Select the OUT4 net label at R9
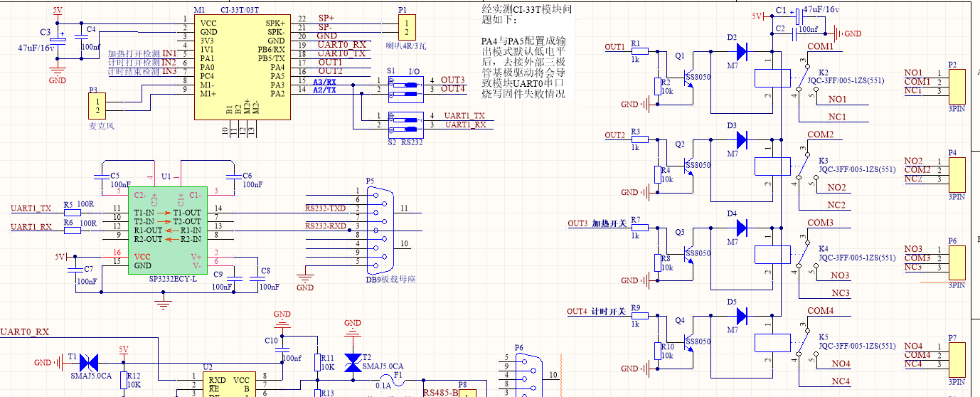The image size is (980, 397). click(x=577, y=312)
